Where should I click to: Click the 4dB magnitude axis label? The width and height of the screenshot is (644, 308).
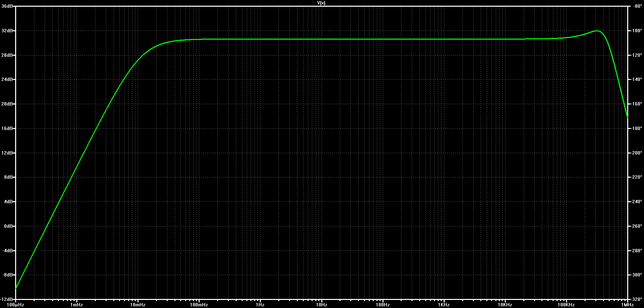coord(8,202)
